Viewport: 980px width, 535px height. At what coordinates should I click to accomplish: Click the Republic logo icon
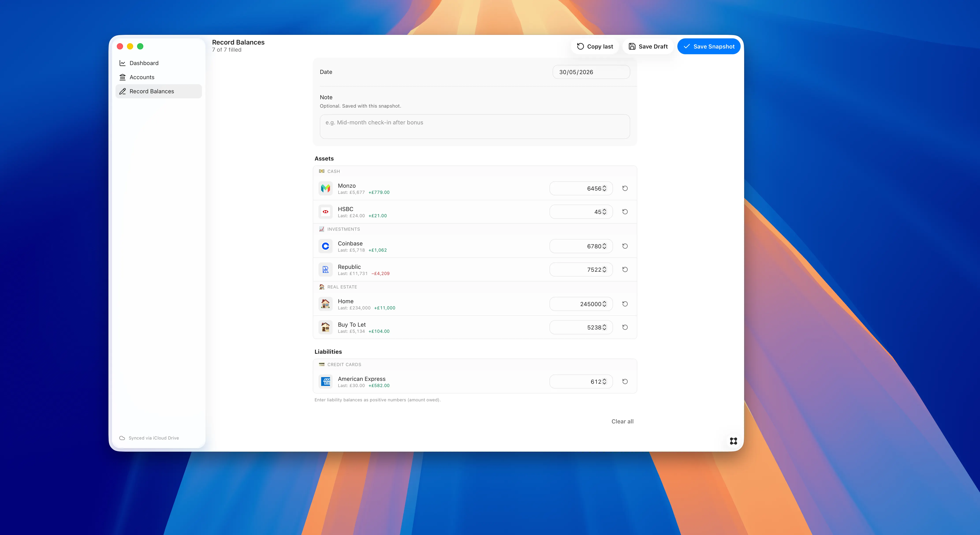[x=326, y=269]
